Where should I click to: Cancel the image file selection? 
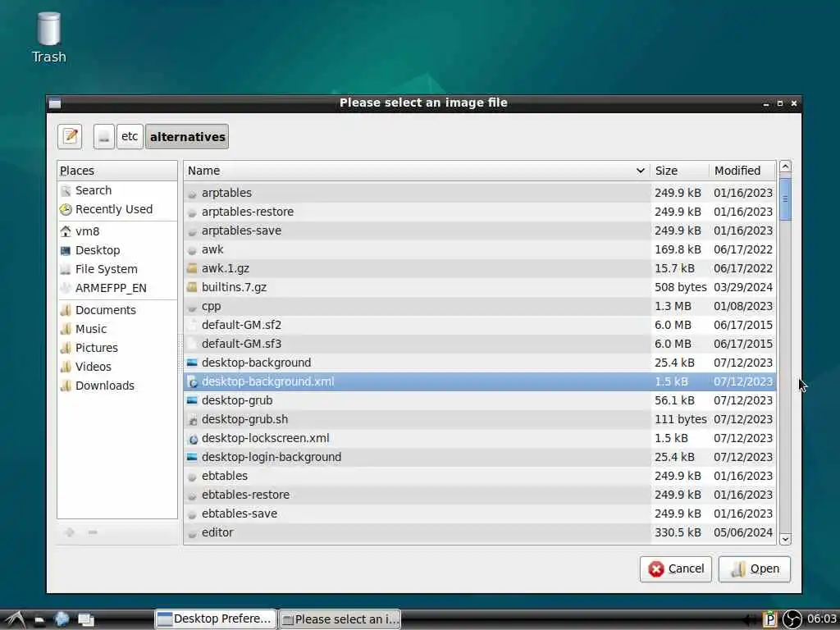pos(676,569)
